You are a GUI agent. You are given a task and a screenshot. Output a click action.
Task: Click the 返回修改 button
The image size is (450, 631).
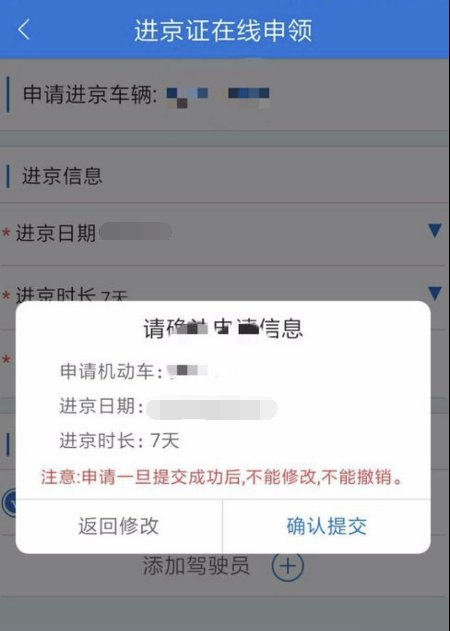pyautogui.click(x=119, y=526)
